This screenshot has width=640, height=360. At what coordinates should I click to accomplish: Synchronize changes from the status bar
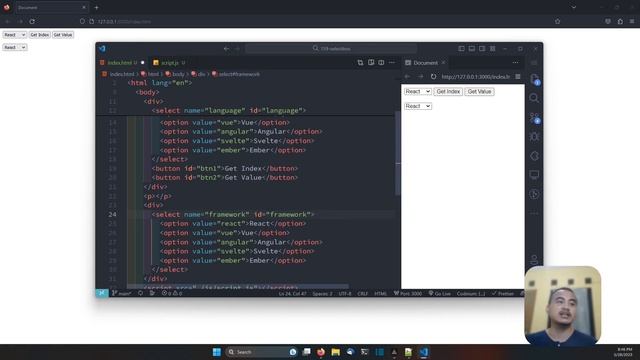(140, 293)
